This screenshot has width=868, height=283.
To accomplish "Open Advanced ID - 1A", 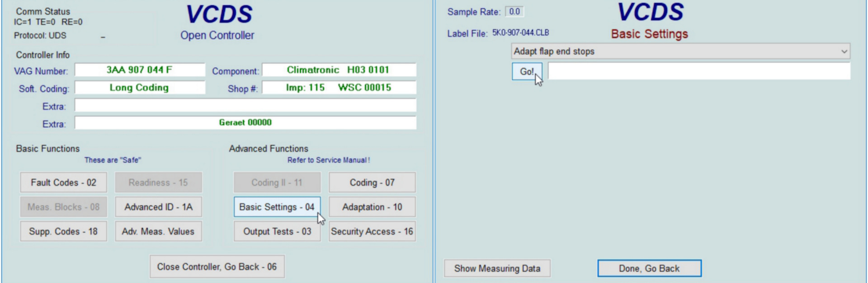I will pos(158,207).
